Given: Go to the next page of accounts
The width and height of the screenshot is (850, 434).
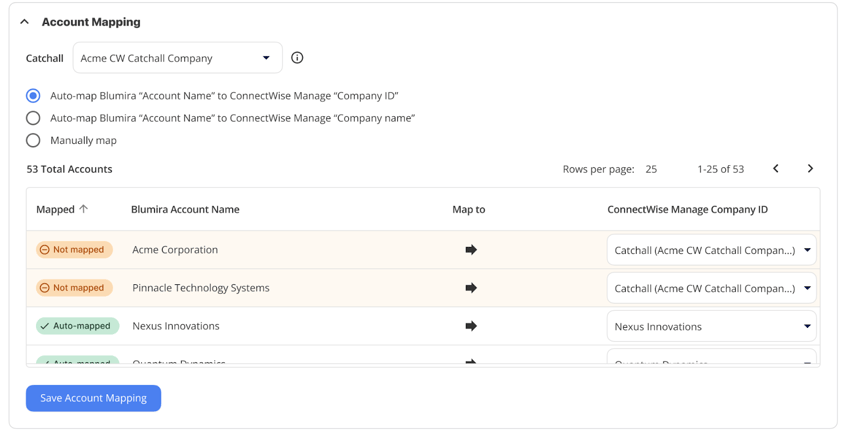Looking at the screenshot, I should click(x=810, y=169).
